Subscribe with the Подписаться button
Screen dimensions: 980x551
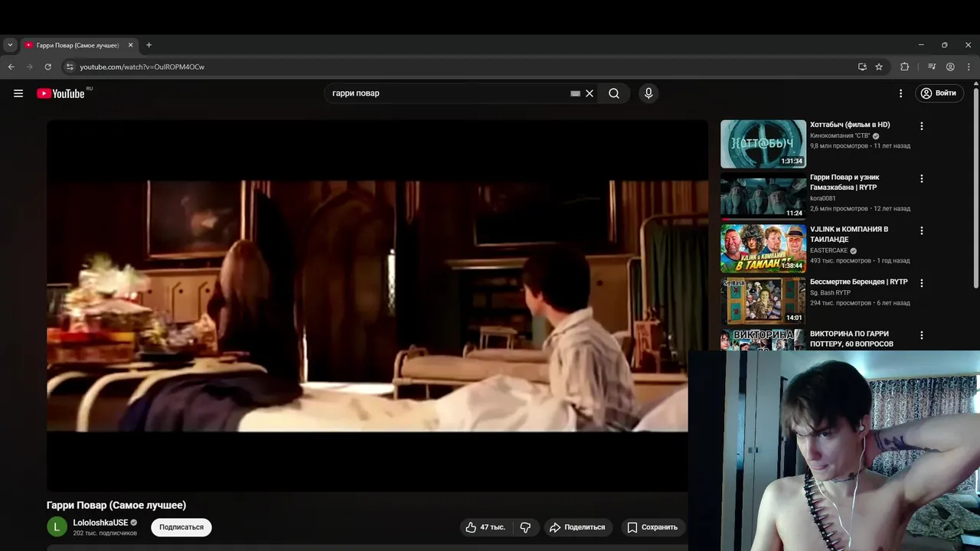[x=181, y=527]
